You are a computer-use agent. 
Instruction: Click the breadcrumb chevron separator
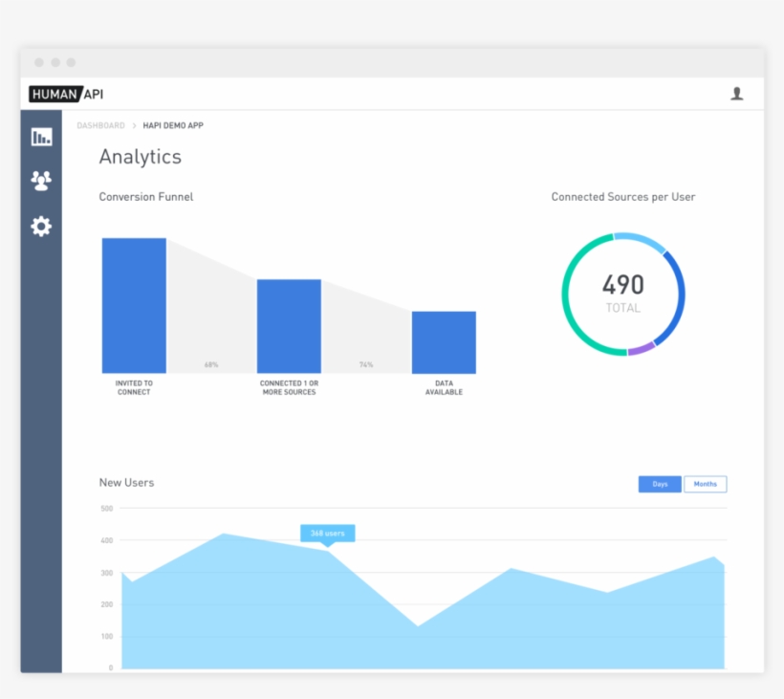pos(134,125)
